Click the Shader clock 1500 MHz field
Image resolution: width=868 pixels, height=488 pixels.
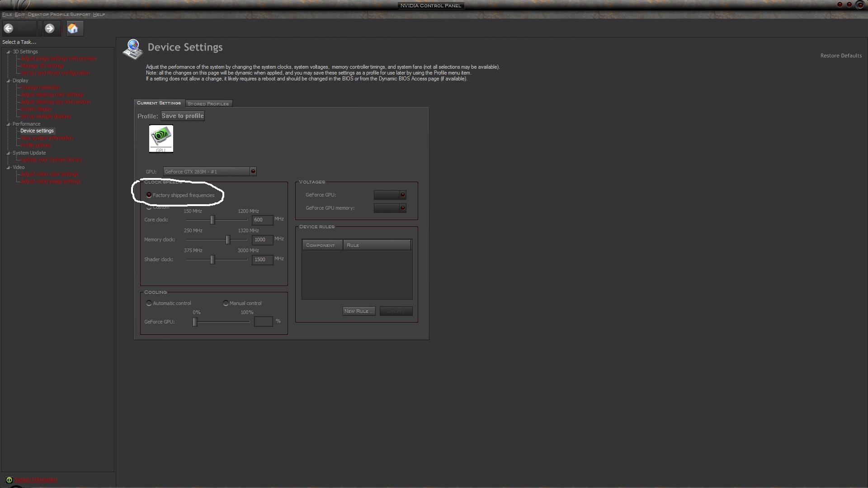(x=262, y=260)
